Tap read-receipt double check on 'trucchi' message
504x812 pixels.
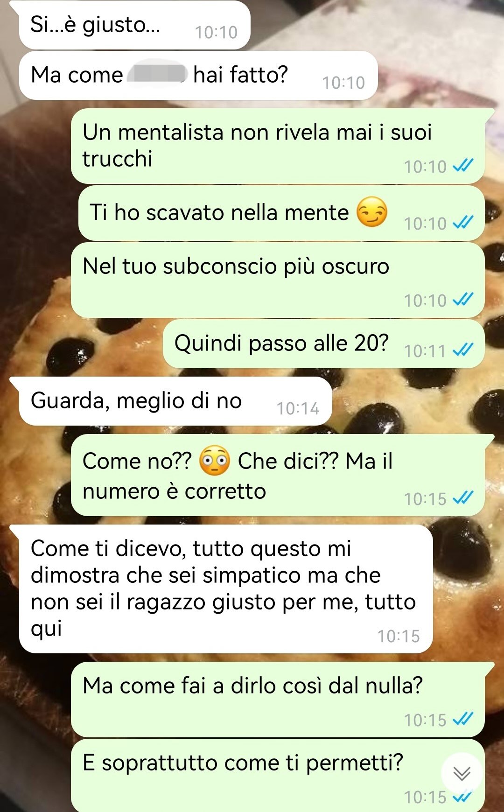point(463,166)
